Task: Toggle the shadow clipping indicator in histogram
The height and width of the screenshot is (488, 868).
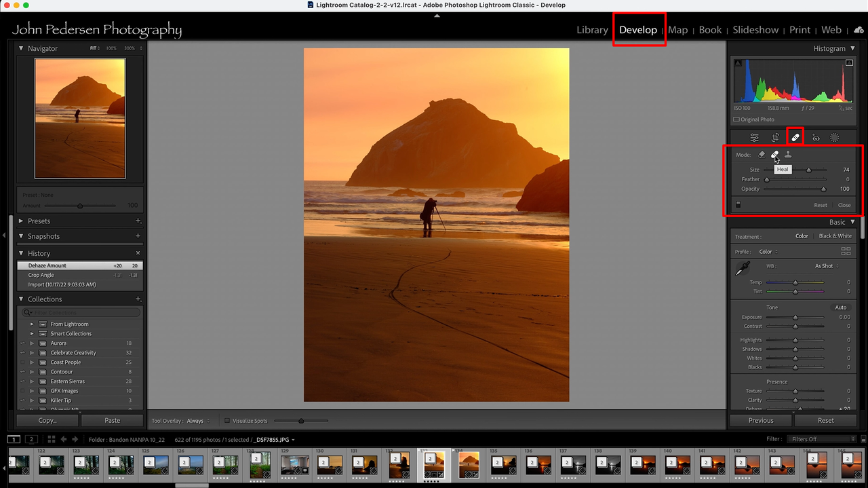Action: [x=737, y=63]
